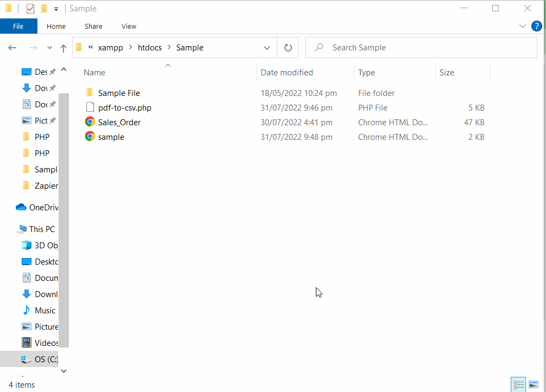Open the dropdown arrow after xampp breadcrumb

[x=131, y=47]
